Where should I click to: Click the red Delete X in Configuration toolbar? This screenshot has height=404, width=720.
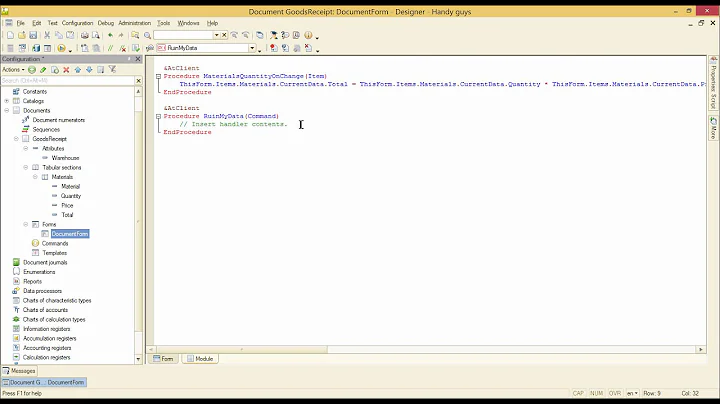coord(66,70)
